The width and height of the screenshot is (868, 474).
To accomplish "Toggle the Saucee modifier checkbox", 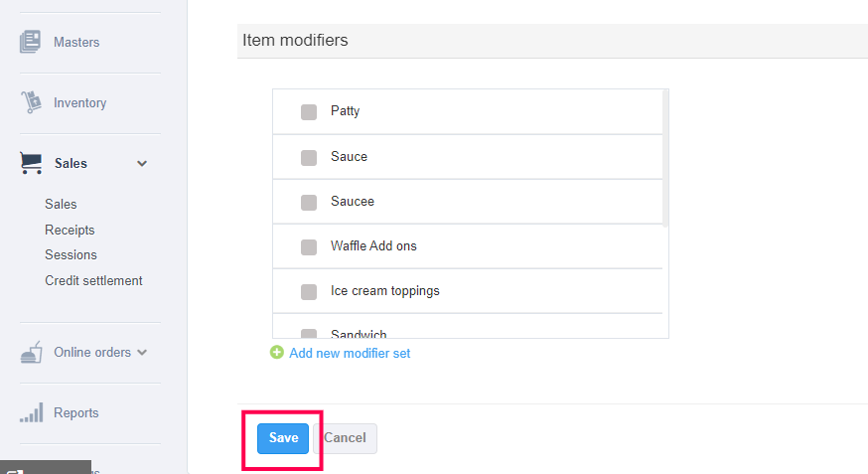I will coord(309,202).
